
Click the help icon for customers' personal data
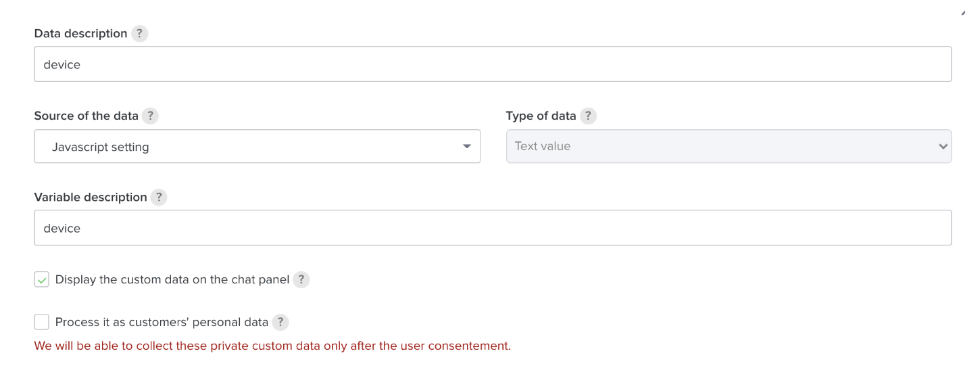(x=280, y=322)
